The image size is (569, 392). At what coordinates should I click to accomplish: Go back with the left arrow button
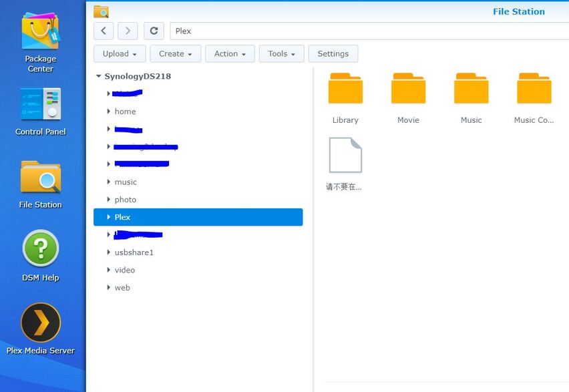click(104, 31)
